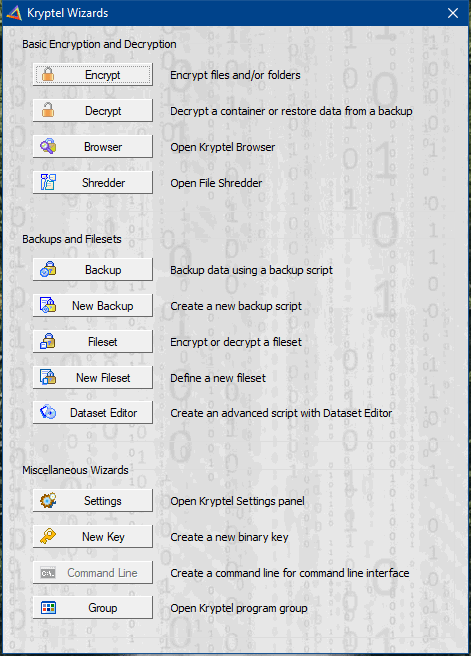Click 'Create an advanced script with Dataset Editor'
Screen dimensions: 471x656
click(281, 413)
